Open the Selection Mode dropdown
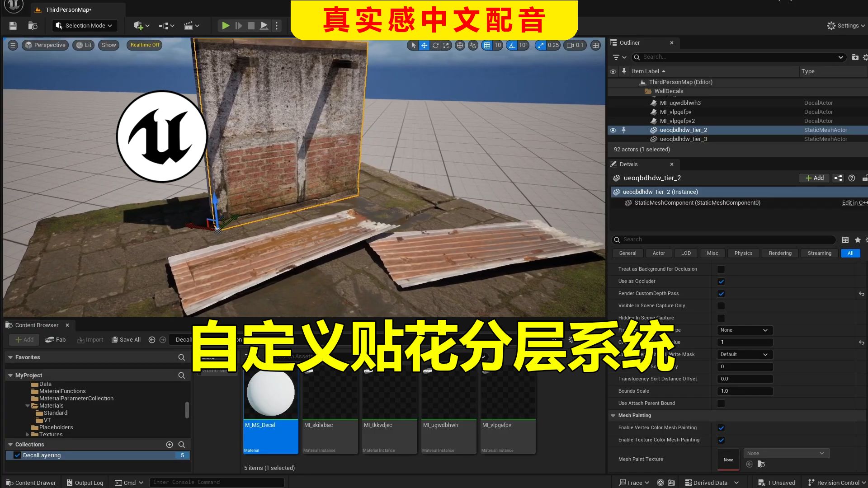The height and width of the screenshot is (488, 868). (x=85, y=26)
